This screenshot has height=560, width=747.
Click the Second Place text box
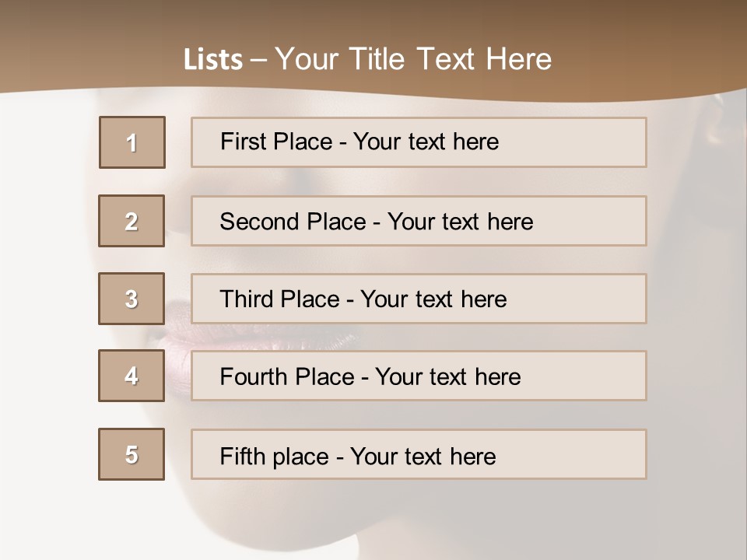click(x=419, y=221)
